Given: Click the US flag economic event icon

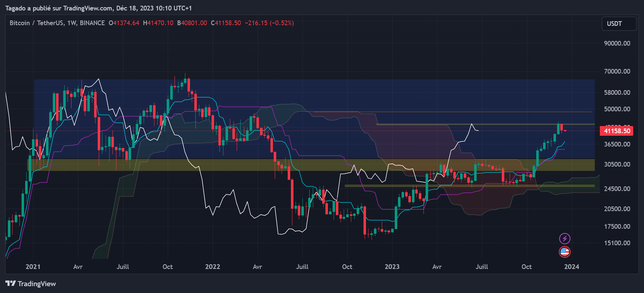Looking at the screenshot, I should click(565, 252).
